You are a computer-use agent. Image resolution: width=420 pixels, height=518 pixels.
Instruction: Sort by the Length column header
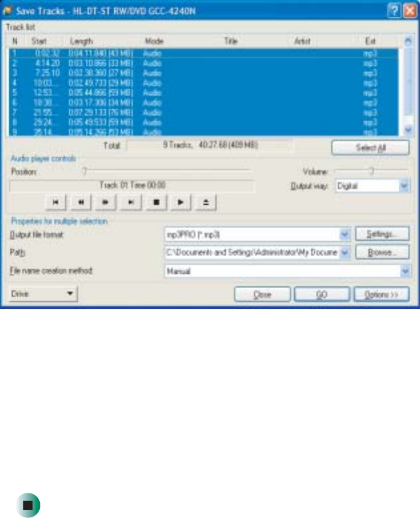pyautogui.click(x=81, y=41)
